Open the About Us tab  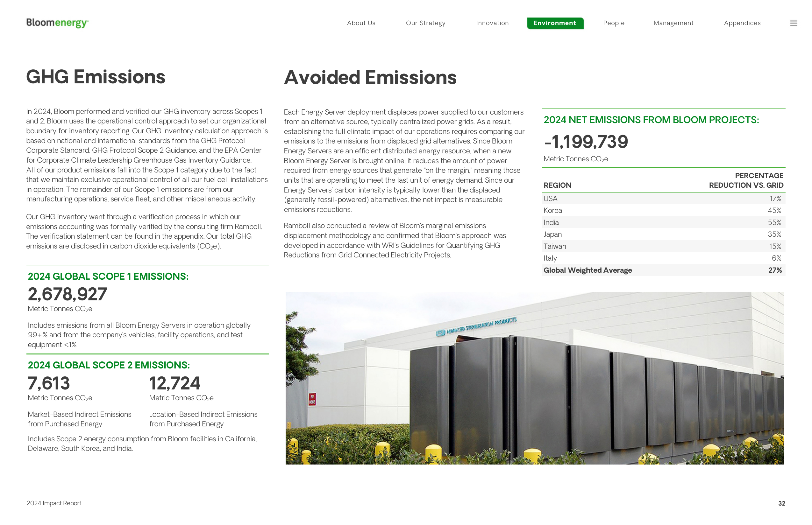pos(361,23)
